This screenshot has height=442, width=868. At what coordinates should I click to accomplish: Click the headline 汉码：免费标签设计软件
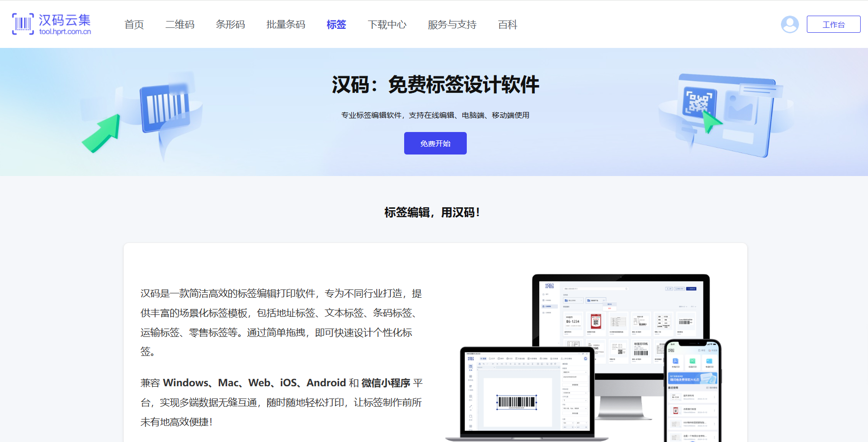click(x=435, y=85)
